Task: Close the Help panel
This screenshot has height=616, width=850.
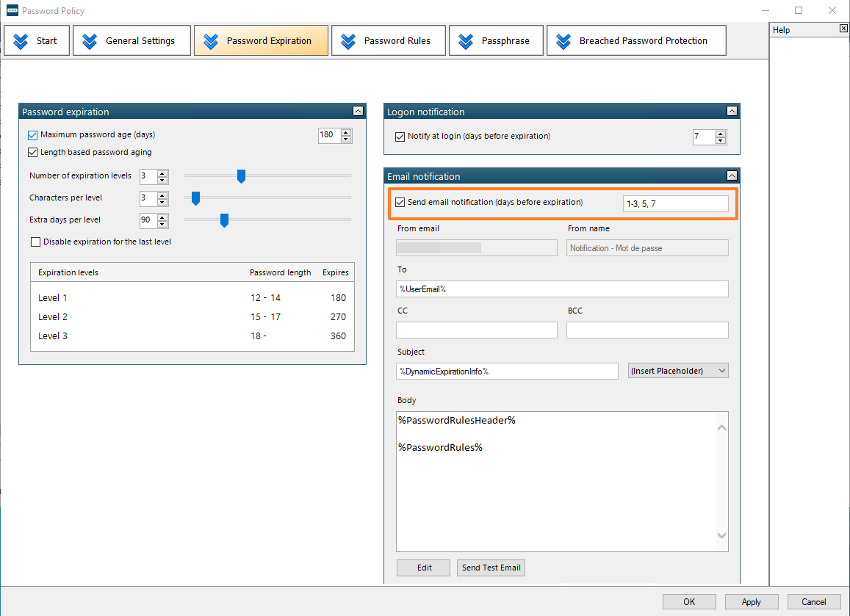Action: [x=843, y=29]
